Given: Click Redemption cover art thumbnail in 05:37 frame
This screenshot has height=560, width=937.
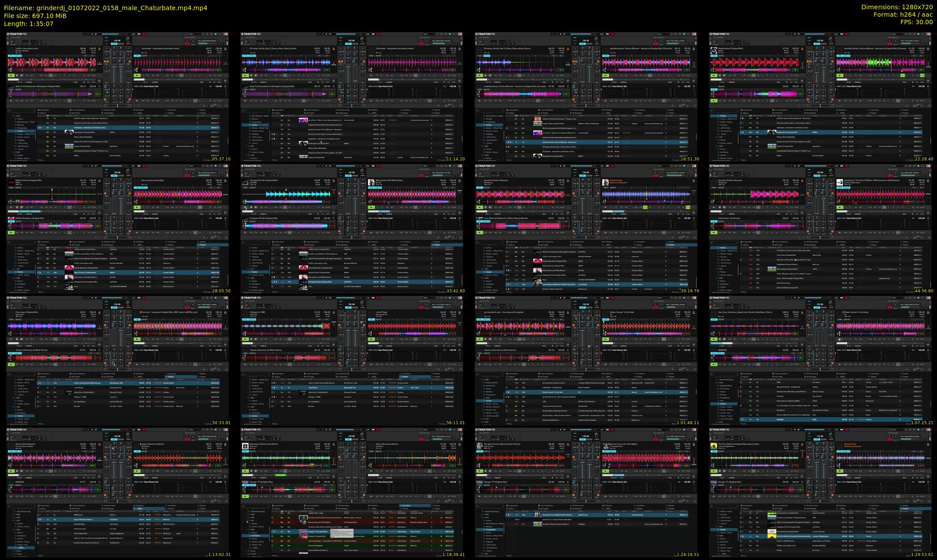Looking at the screenshot, I should 69,132.
